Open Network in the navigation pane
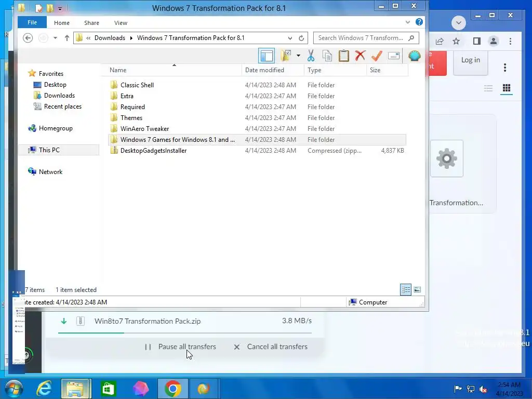Image resolution: width=532 pixels, height=399 pixels. (50, 171)
